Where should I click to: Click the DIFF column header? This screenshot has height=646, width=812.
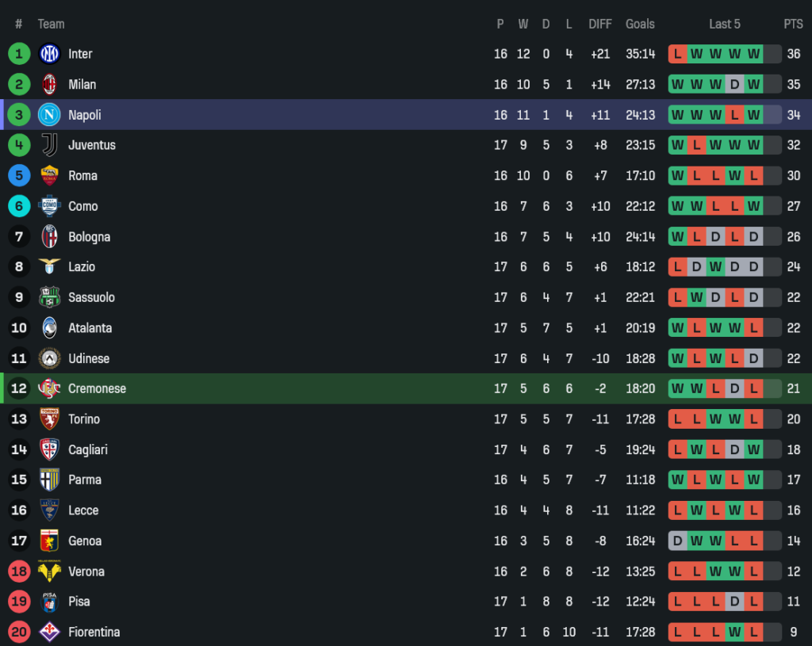point(600,24)
